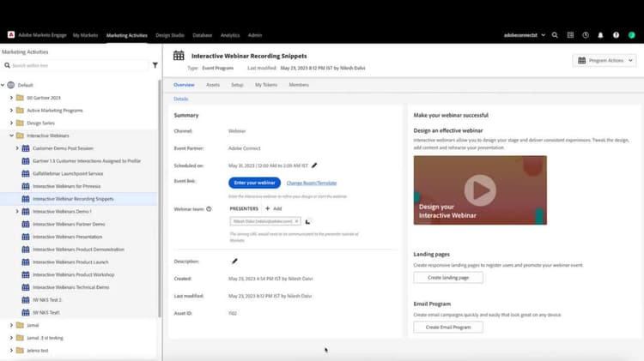The height and width of the screenshot is (361, 644).
Task: Open Design Studio menu
Action: coord(170,35)
